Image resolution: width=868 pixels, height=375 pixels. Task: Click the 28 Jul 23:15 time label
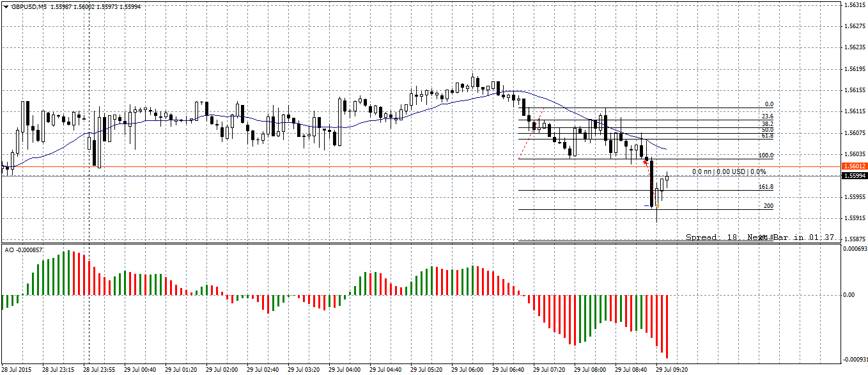(58, 370)
